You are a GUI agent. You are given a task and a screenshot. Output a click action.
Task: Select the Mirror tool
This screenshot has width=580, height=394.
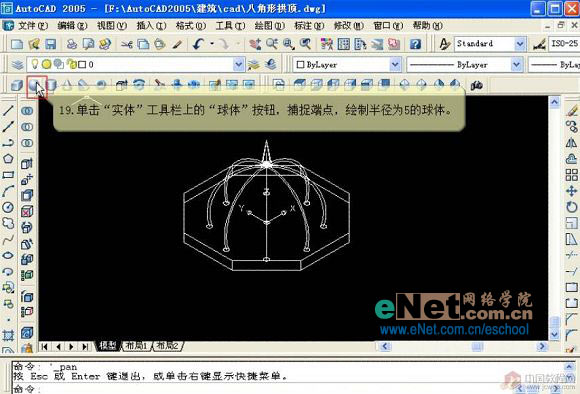[x=572, y=142]
